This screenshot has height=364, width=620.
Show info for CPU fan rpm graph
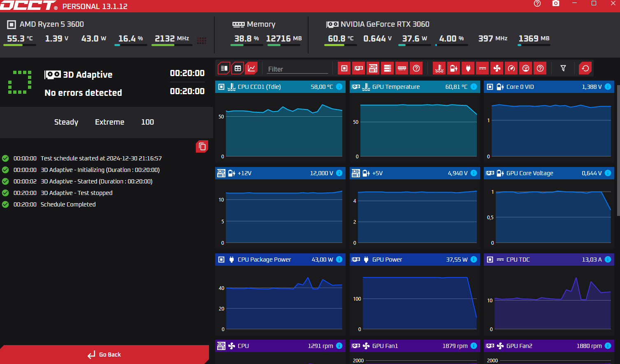click(x=339, y=346)
